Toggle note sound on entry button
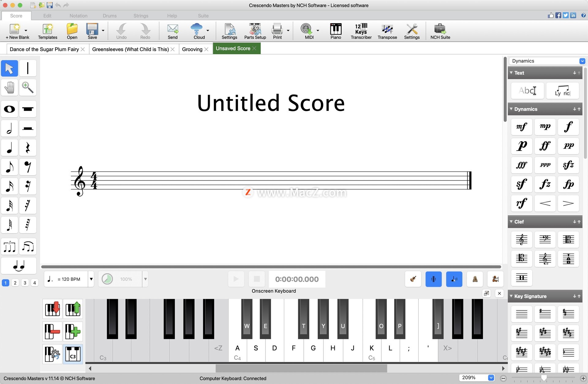Viewport: 588px width, 384px height. [x=454, y=279]
